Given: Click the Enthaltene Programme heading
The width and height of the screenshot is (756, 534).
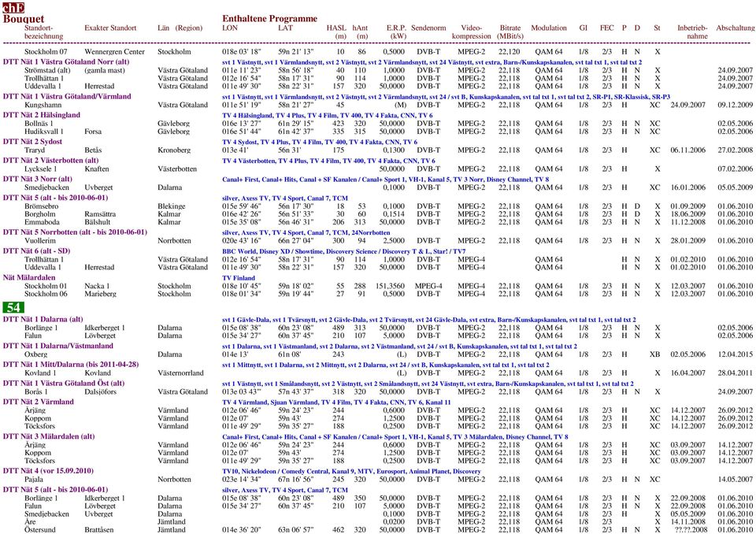Looking at the screenshot, I should (x=269, y=19).
